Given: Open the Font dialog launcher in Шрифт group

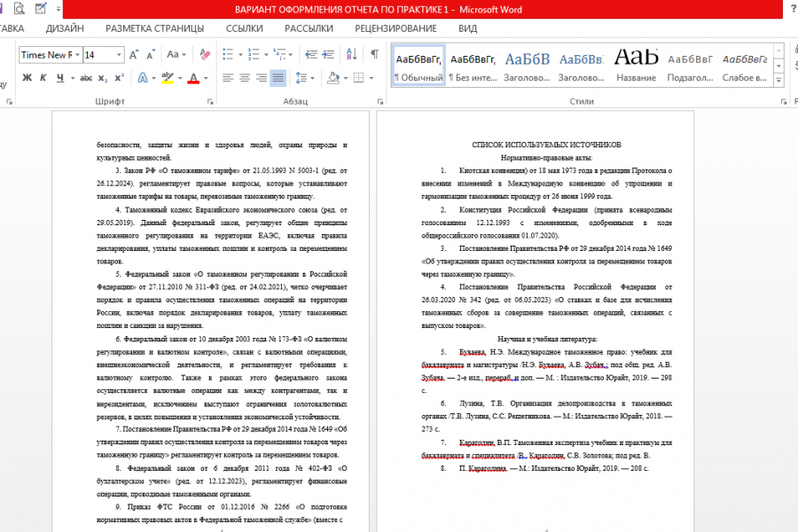Looking at the screenshot, I should pyautogui.click(x=210, y=101).
